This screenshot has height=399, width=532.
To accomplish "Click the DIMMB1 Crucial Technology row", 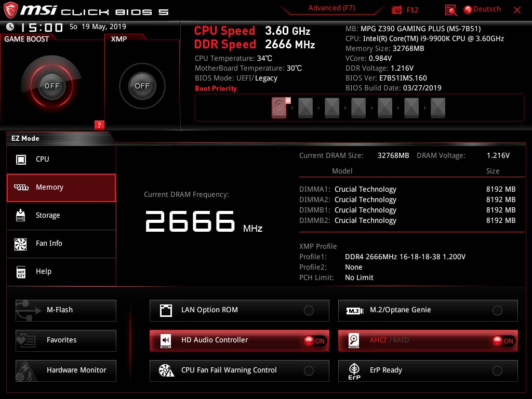I will (407, 210).
